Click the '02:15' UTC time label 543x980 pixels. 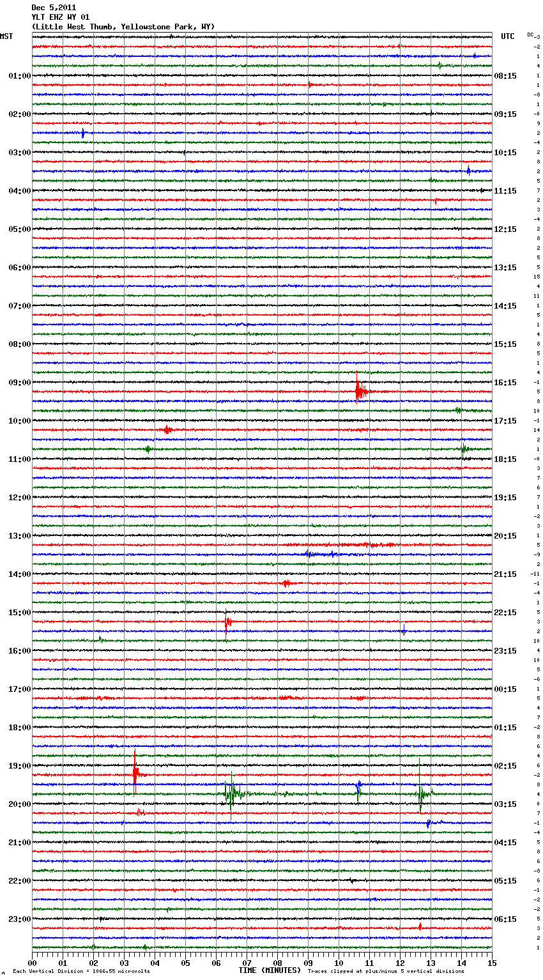pyautogui.click(x=505, y=766)
